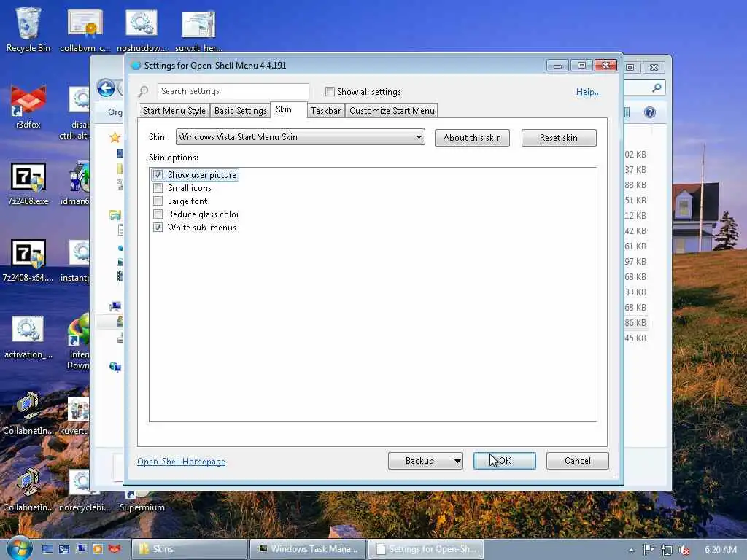Open the Backup button dropdown arrow
This screenshot has width=747, height=560.
457,461
